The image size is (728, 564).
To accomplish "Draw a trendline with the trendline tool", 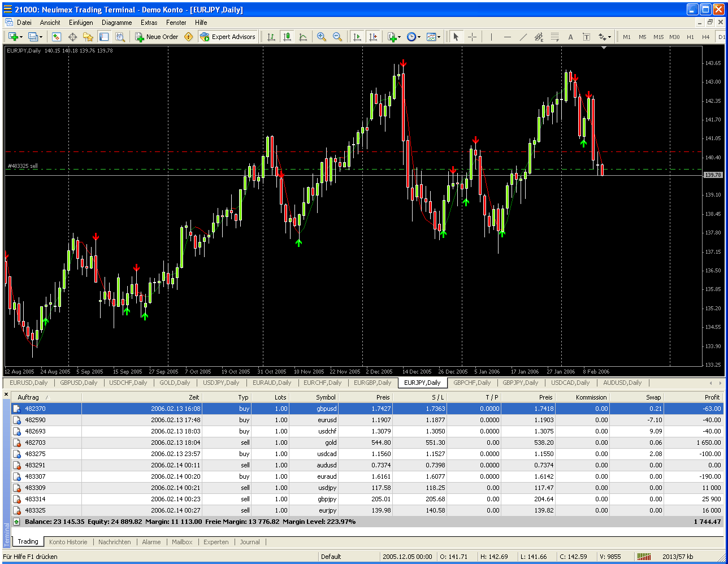I will (523, 37).
